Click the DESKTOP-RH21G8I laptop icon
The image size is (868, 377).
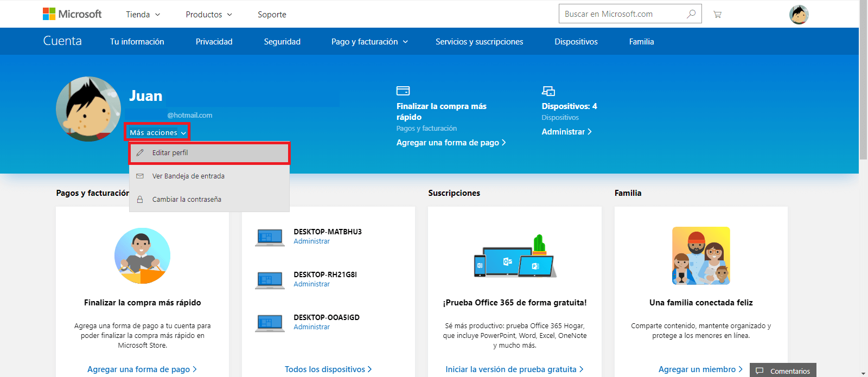270,280
